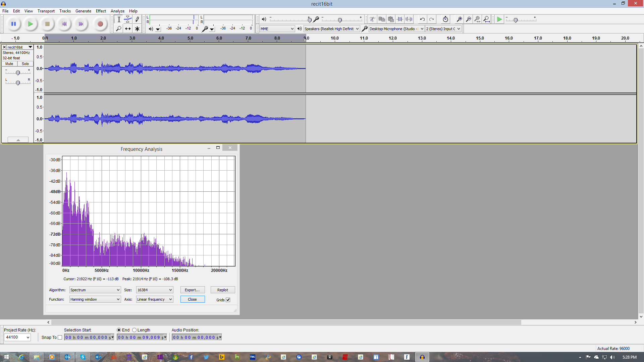644x362 pixels.
Task: Select the Multi-Tool mode
Action: coord(137,29)
